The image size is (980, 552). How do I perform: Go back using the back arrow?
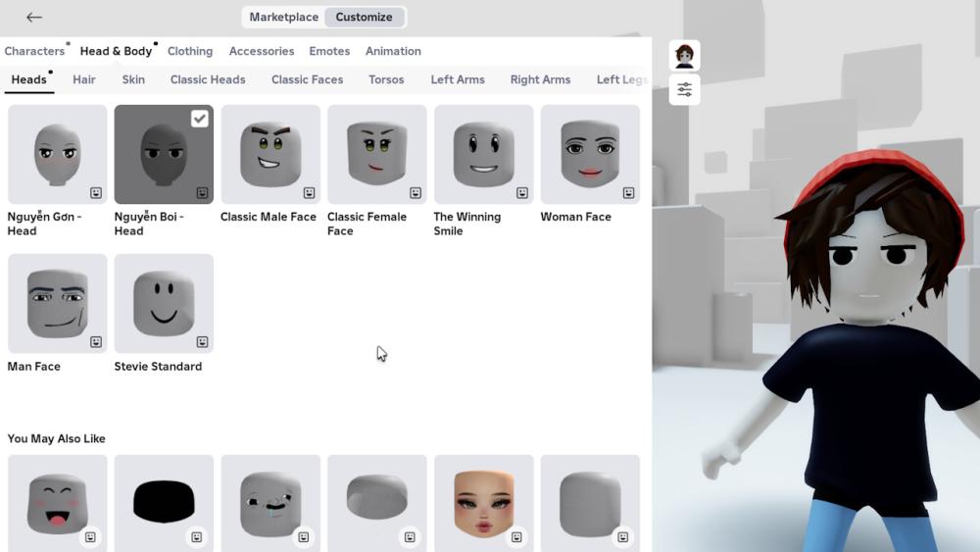coord(33,18)
